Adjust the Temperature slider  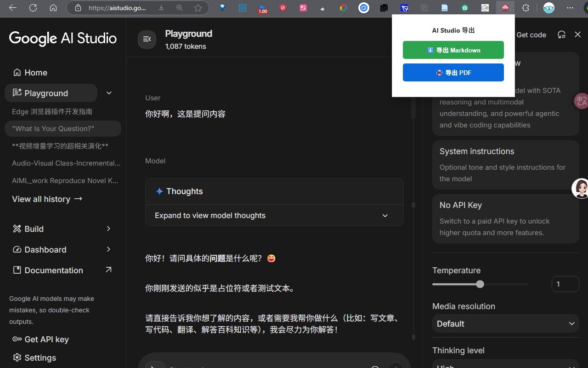(480, 284)
